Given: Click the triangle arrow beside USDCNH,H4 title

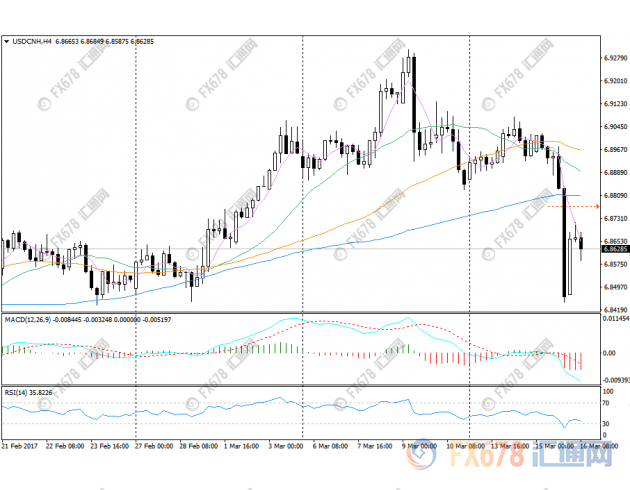Looking at the screenshot, I should coord(7,41).
